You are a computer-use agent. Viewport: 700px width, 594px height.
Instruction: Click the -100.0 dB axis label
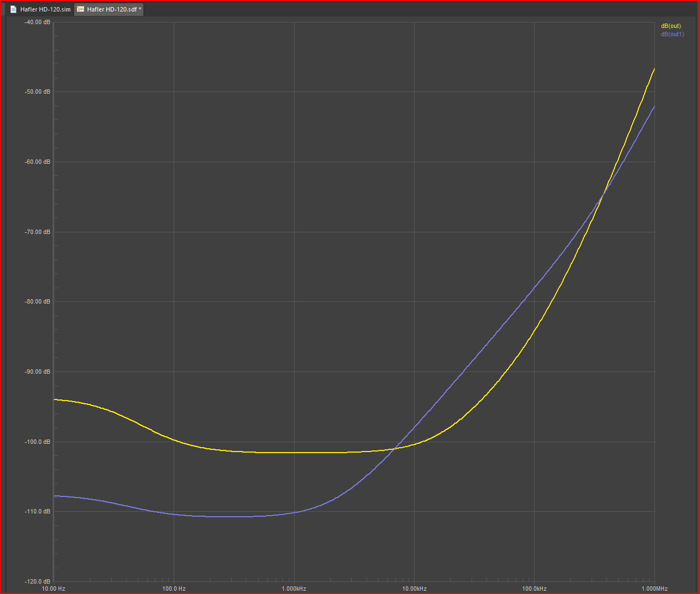click(x=38, y=442)
